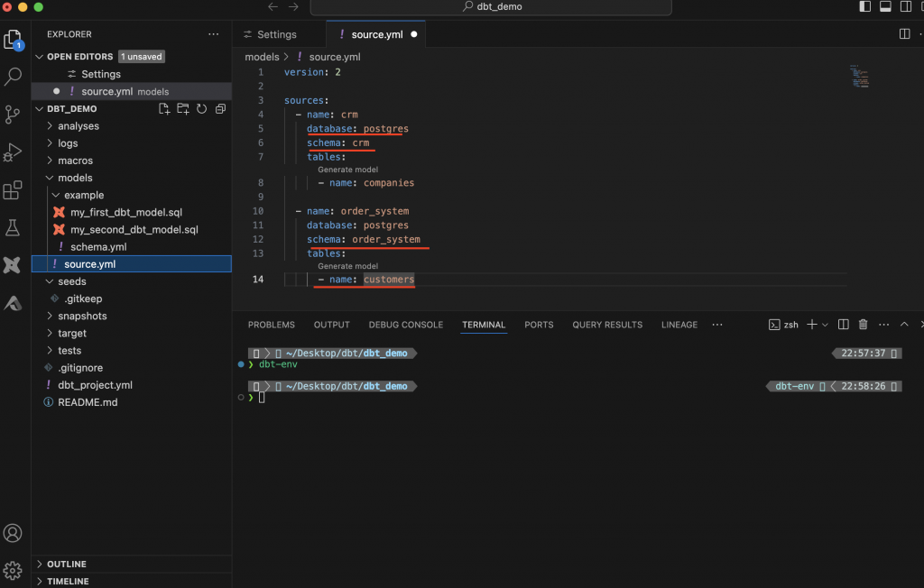Toggle the primary sidebar layout button
The image size is (924, 588).
(x=865, y=7)
